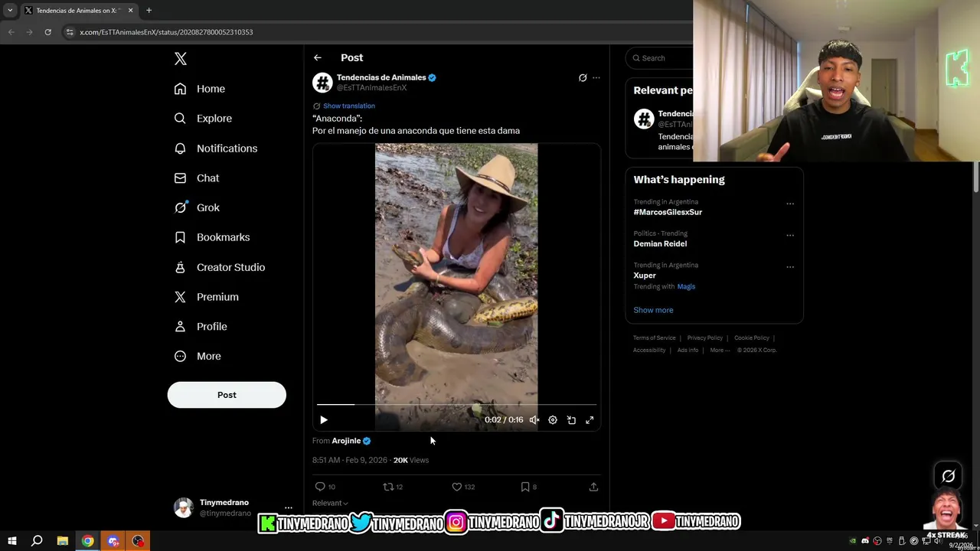Open Premium in the sidebar
The image size is (980, 551).
tap(206, 297)
